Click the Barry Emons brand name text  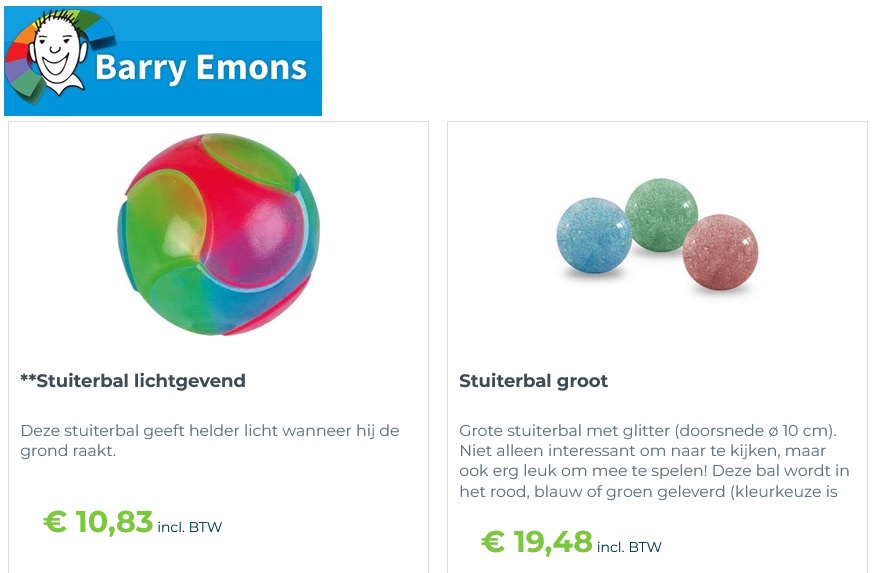coord(200,68)
